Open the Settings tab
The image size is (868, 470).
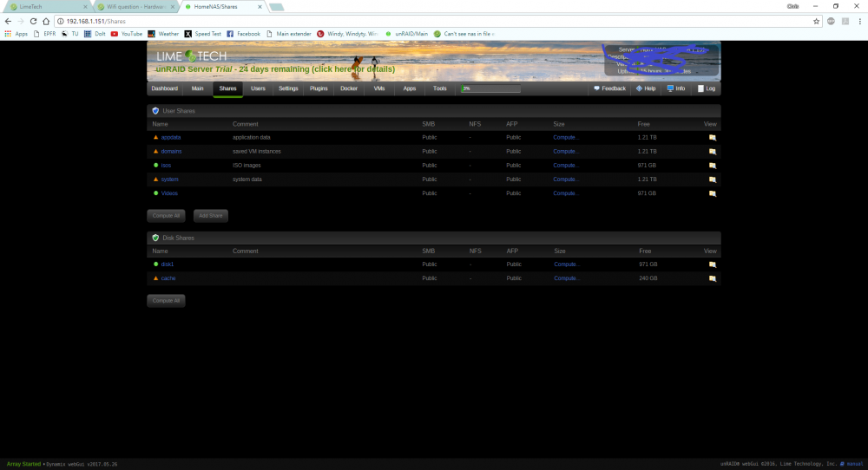click(x=288, y=88)
